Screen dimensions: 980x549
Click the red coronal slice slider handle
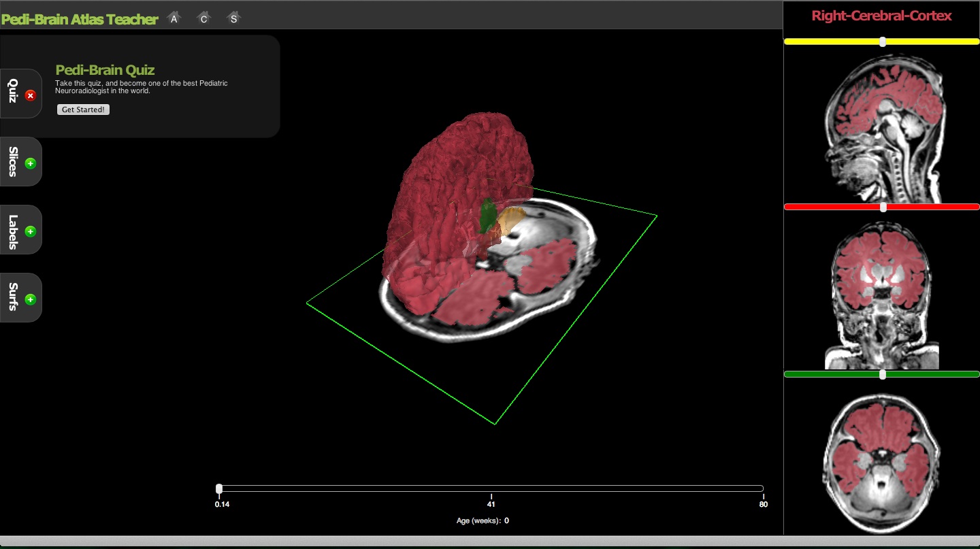(x=883, y=207)
